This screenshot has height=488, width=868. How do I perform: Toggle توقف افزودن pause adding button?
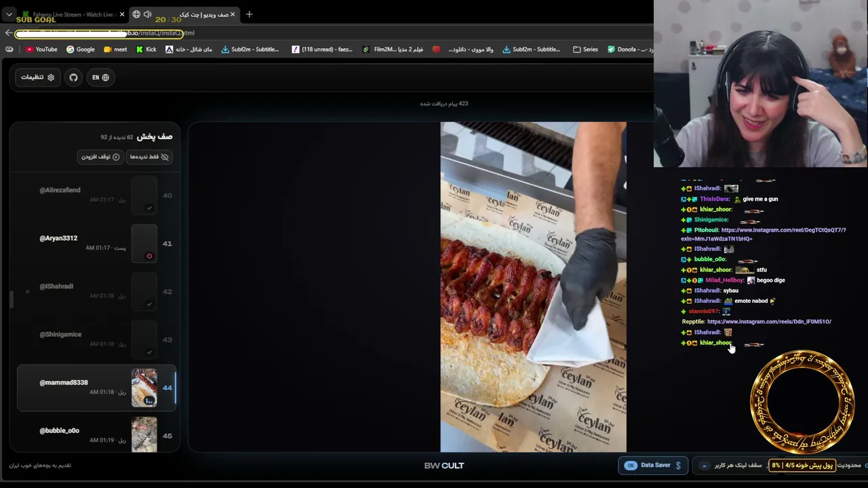click(x=100, y=157)
